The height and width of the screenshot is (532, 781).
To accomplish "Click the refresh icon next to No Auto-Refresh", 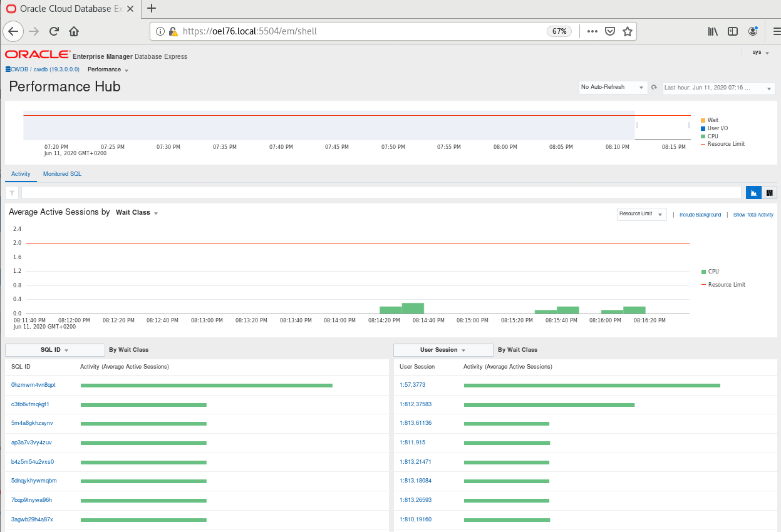I will tap(654, 87).
